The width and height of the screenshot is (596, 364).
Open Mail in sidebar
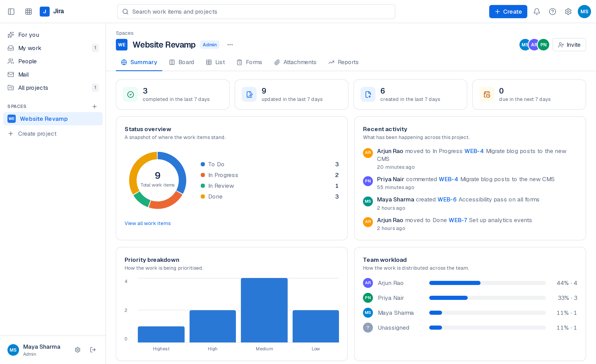click(53, 74)
